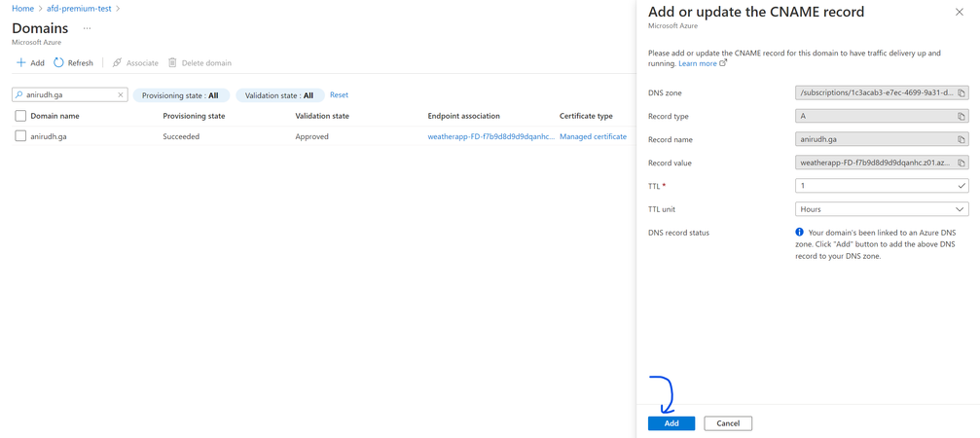Image resolution: width=980 pixels, height=438 pixels.
Task: Open the weatherapp-FD endpoint association link
Action: [x=490, y=136]
